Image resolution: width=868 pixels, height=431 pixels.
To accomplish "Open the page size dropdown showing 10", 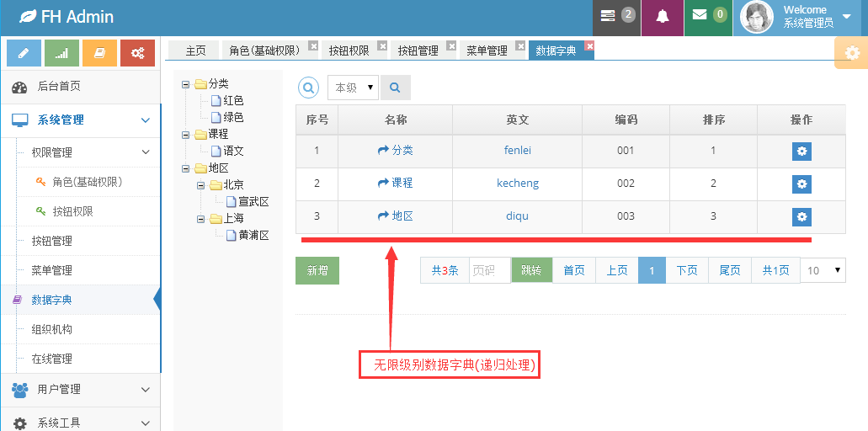I will point(823,270).
